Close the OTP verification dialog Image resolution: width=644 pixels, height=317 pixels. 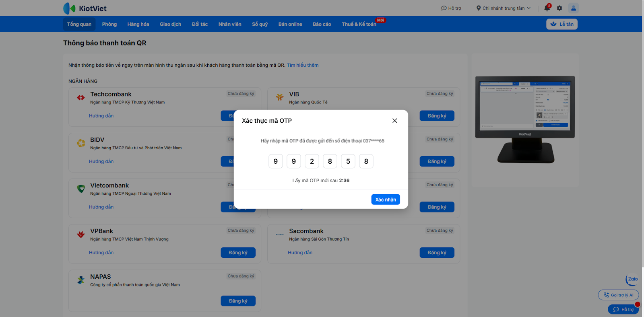click(x=395, y=121)
